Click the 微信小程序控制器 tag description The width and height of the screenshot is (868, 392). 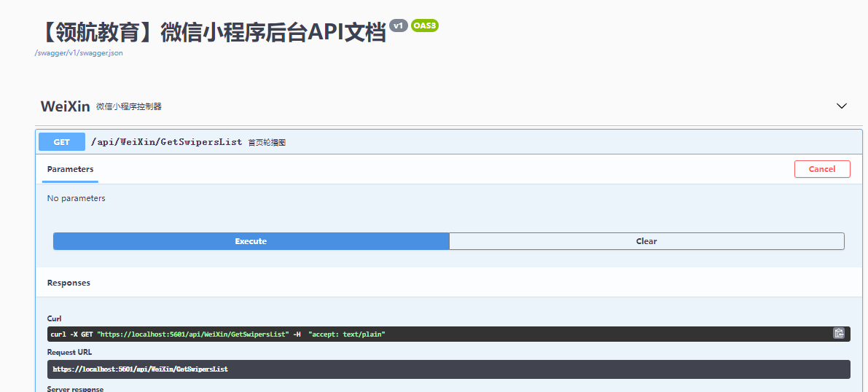[x=129, y=106]
